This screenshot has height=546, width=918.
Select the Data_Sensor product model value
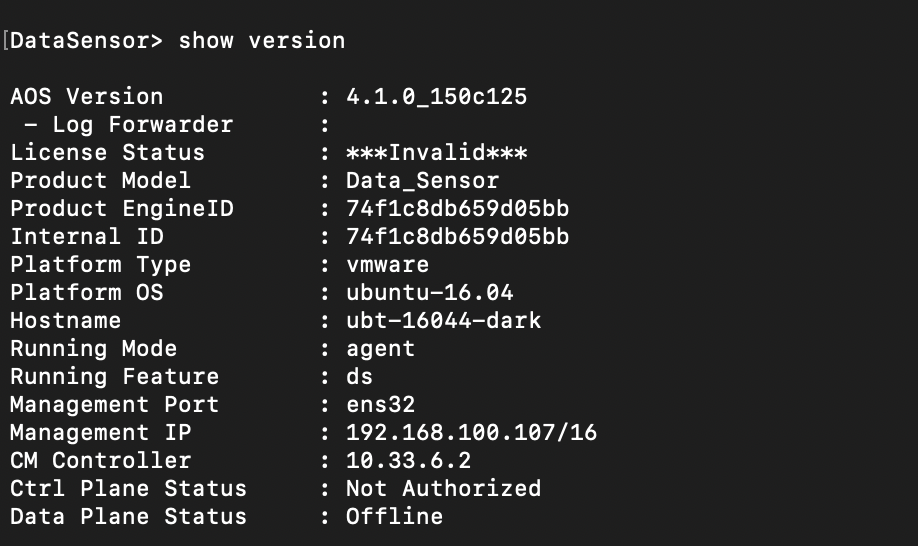(x=422, y=181)
